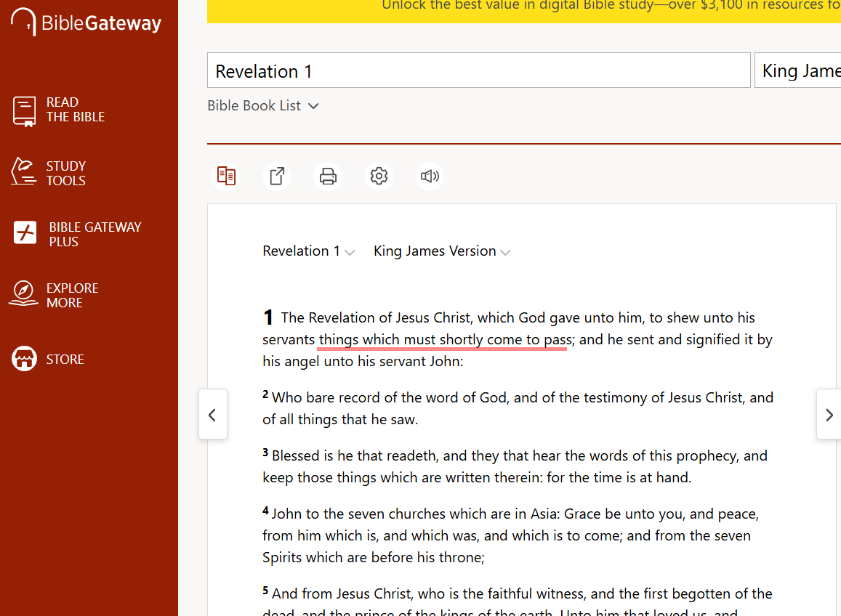Viewport: 841px width, 616px height.
Task: Select STUDY TOOLS menu item
Action: coord(66,173)
